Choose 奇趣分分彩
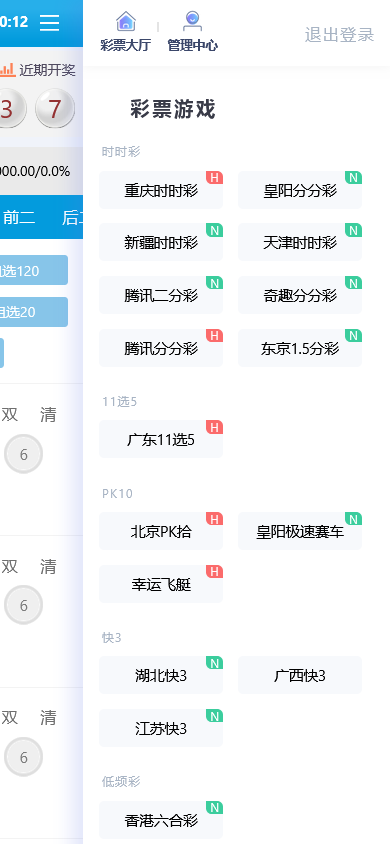This screenshot has width=390, height=844. 300,296
